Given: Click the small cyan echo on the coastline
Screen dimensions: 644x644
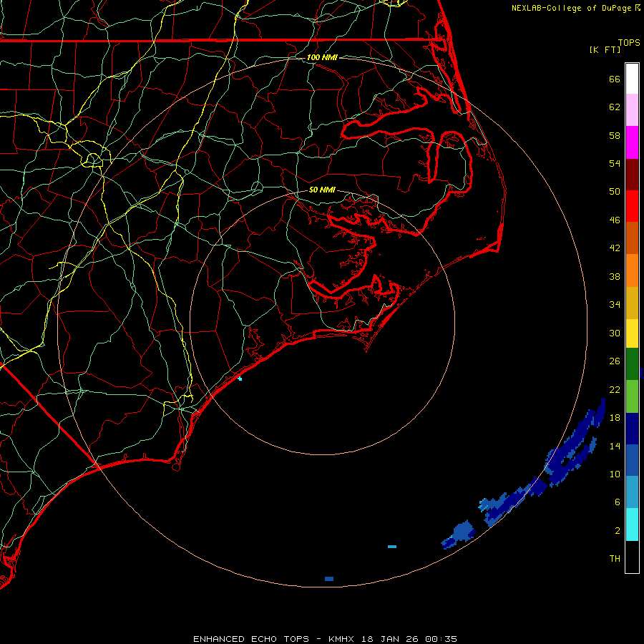Looking at the screenshot, I should click(240, 379).
